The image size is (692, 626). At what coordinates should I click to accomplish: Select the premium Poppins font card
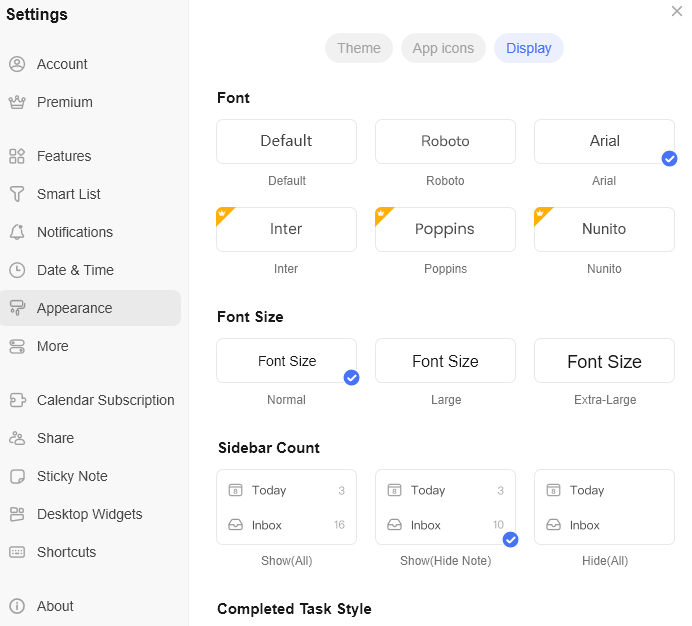(x=445, y=230)
